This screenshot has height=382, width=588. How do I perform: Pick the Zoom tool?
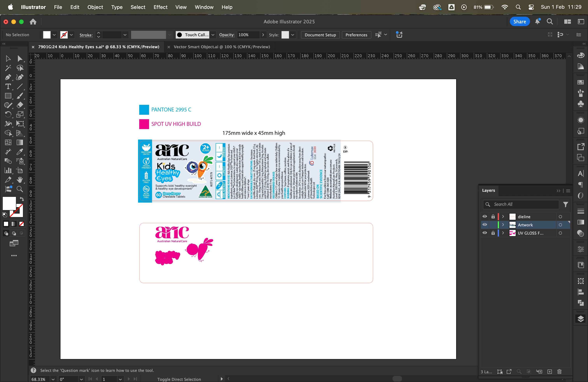point(20,189)
